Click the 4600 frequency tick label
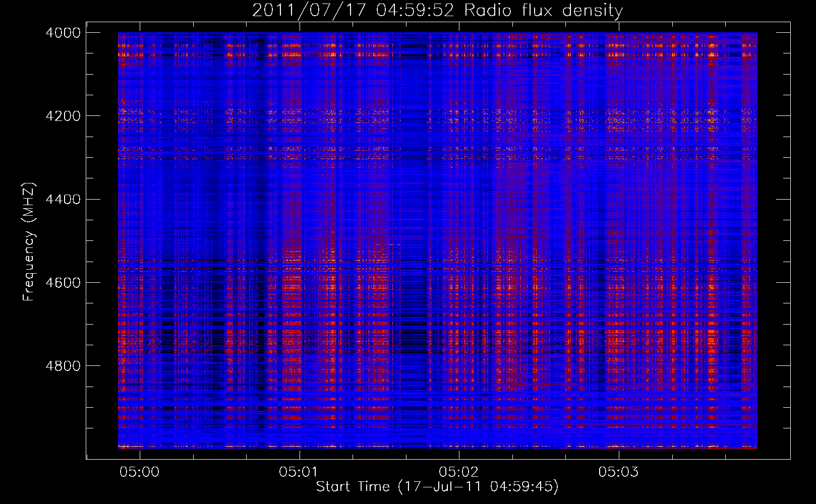The width and height of the screenshot is (816, 504). point(63,283)
